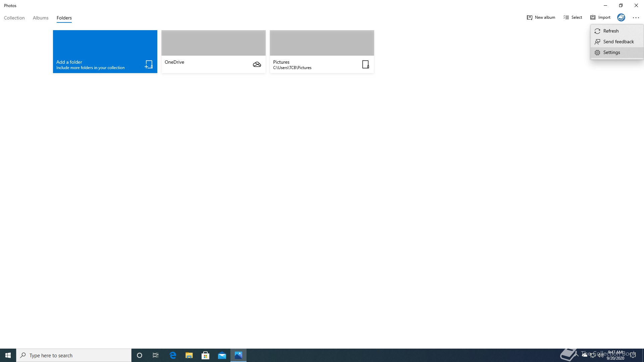Open the Pictures folder tile
The image size is (644, 362).
point(322,52)
